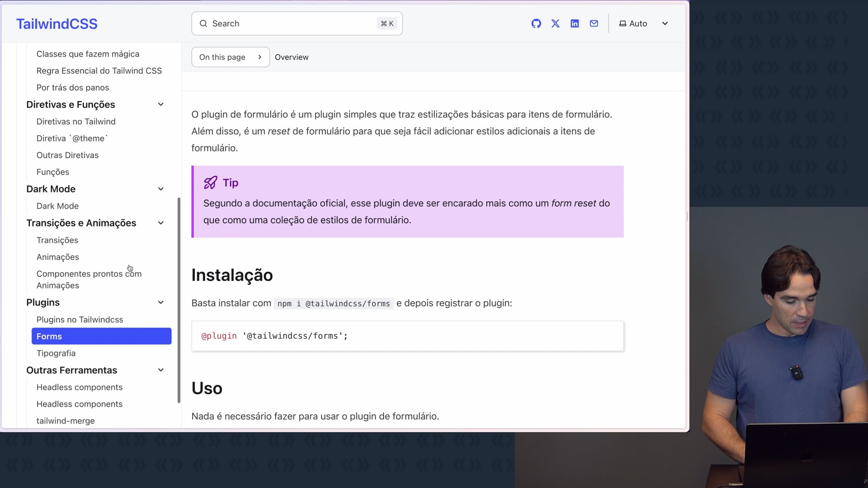
Task: Collapse Transições e Animações section
Action: point(160,223)
